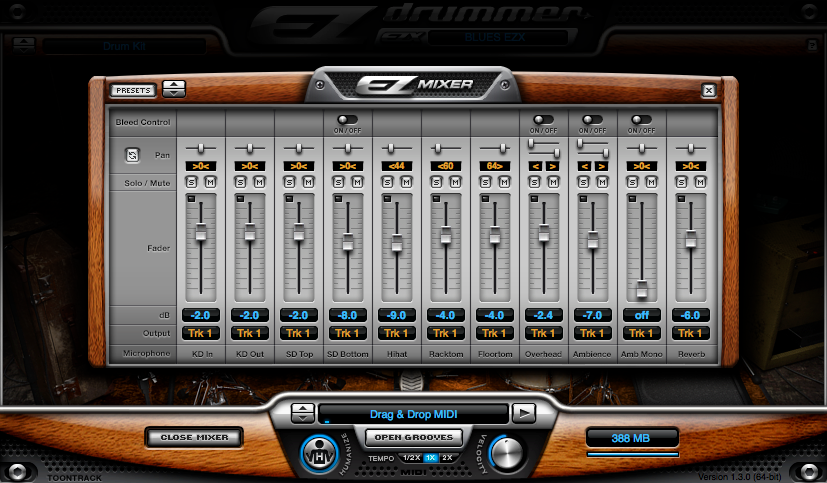Toggle bleed control on Overhead channel
827x483 pixels.
(x=543, y=120)
